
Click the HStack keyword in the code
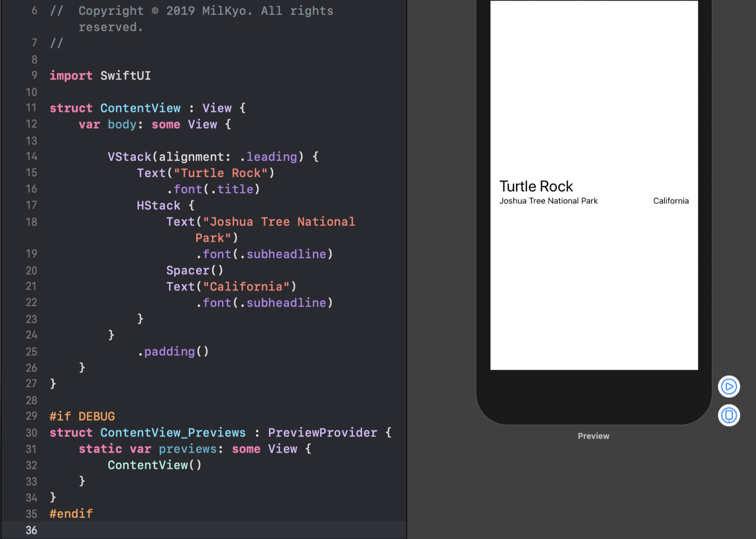(x=159, y=206)
